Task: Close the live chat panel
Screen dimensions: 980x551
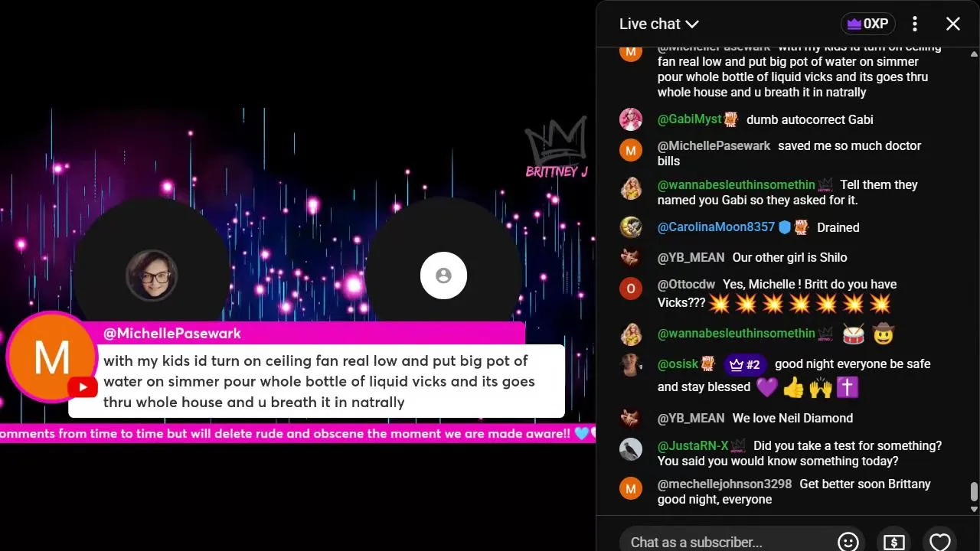Action: coord(953,24)
